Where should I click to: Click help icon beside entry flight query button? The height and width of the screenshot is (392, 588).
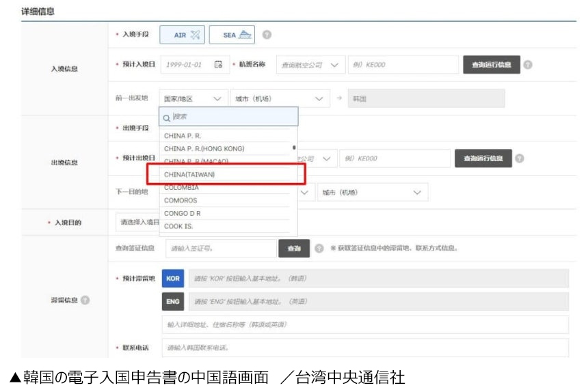coord(528,65)
